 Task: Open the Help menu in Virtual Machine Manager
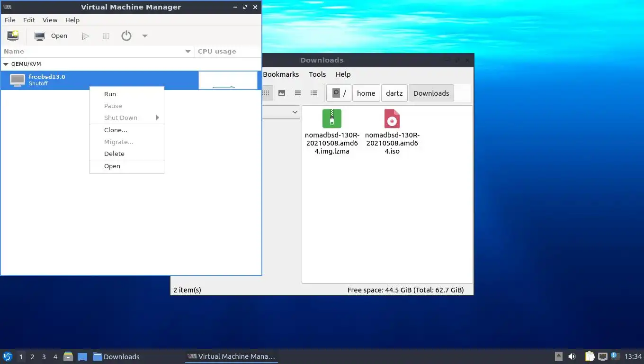pyautogui.click(x=72, y=20)
